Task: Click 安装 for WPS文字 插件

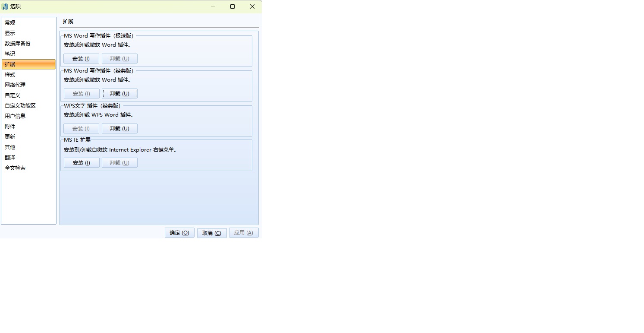Action: click(x=82, y=129)
